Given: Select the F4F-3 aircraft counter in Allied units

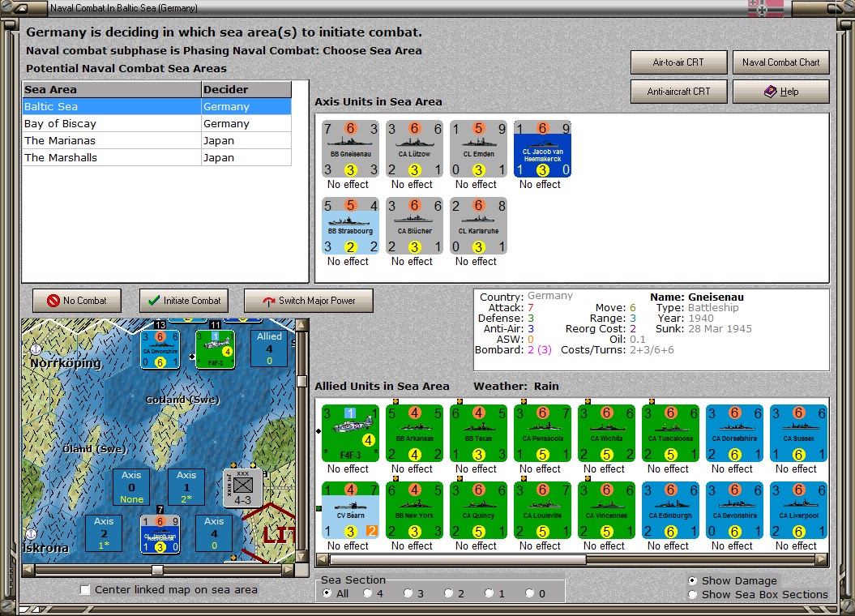Looking at the screenshot, I should click(350, 434).
